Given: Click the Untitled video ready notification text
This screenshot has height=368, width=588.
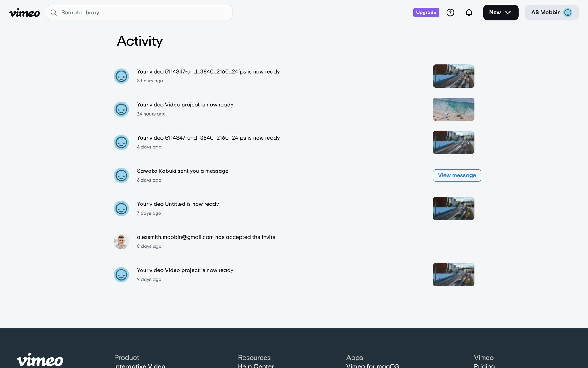Looking at the screenshot, I should (178, 204).
